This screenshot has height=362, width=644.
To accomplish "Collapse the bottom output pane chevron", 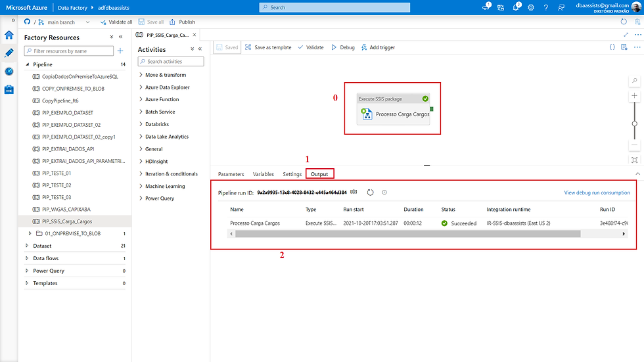I will 637,174.
